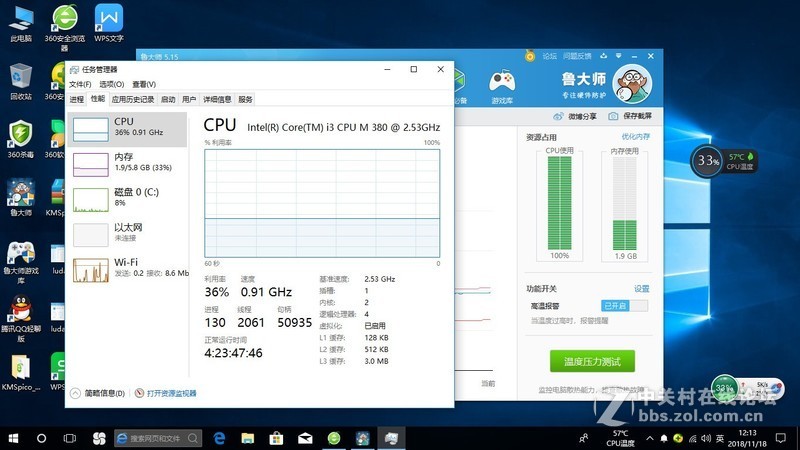
Task: Select 磁盘 0 (C:) in the sidebar
Action: click(x=128, y=199)
